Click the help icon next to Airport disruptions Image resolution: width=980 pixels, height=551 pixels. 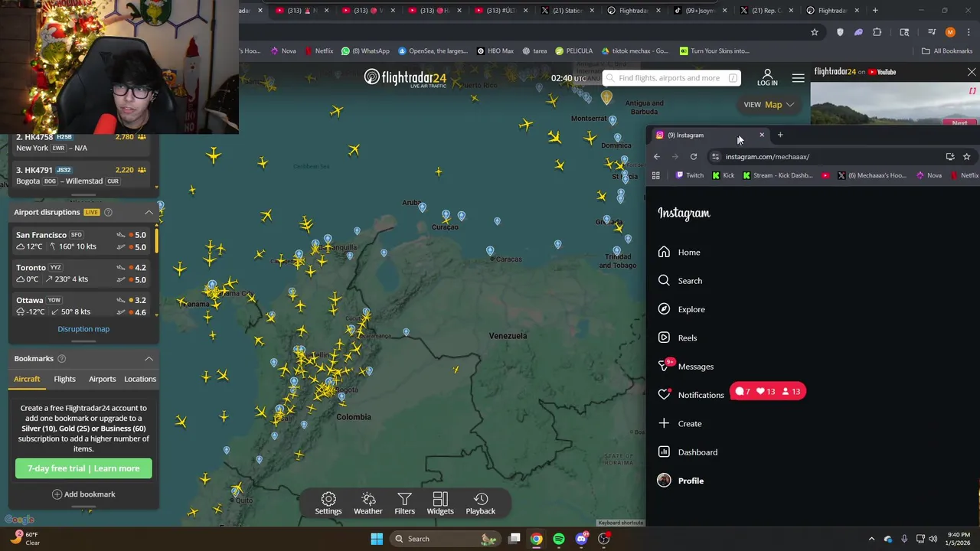coord(108,212)
